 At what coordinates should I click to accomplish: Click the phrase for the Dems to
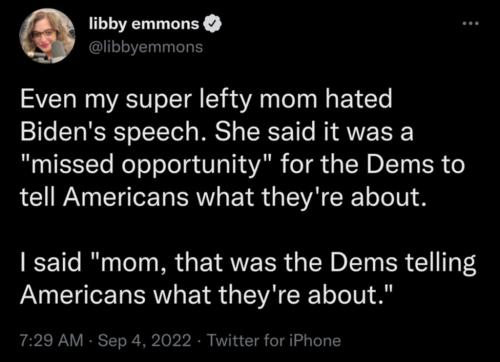coord(373,165)
